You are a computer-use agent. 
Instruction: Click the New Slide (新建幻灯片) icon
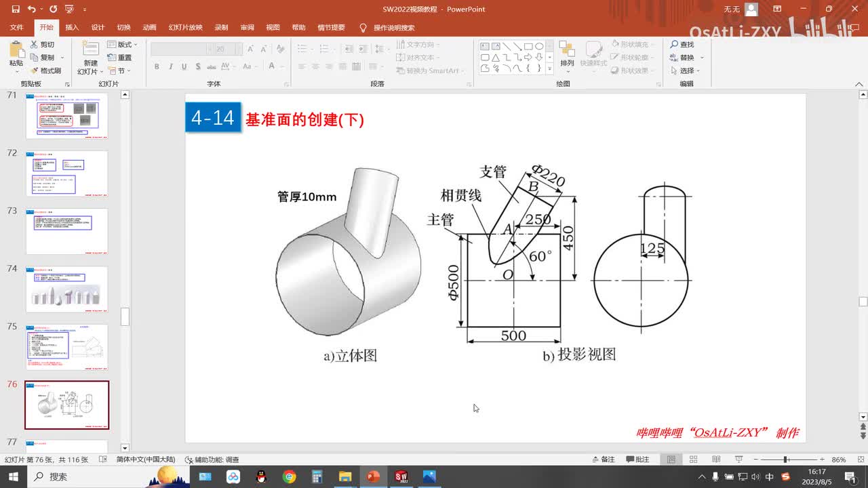coord(90,48)
